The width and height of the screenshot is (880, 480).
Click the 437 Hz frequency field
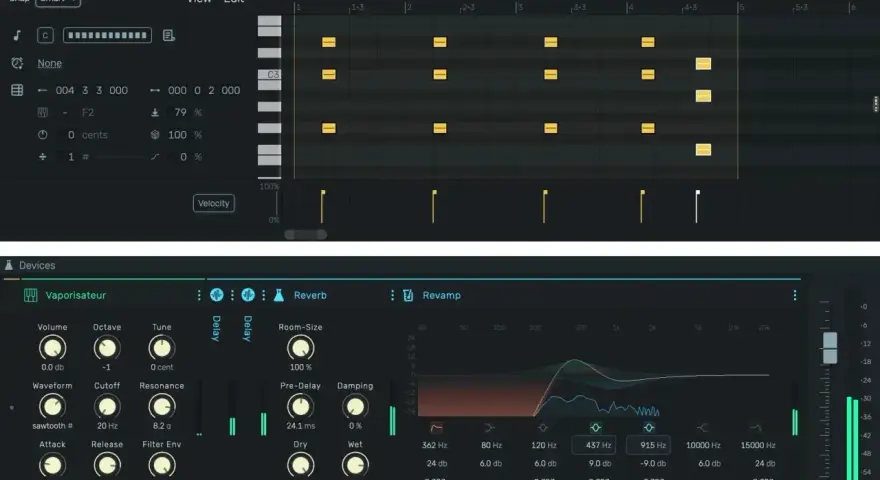point(594,445)
